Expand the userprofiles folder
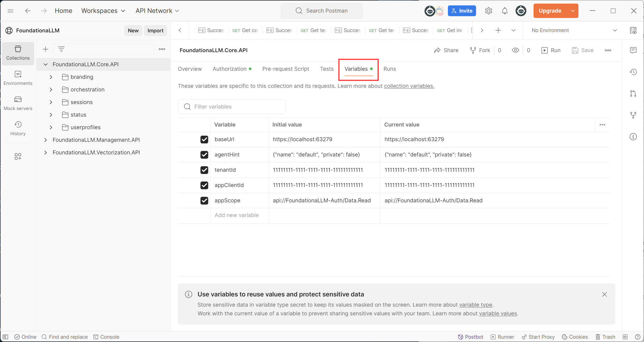The height and width of the screenshot is (342, 644). (51, 127)
